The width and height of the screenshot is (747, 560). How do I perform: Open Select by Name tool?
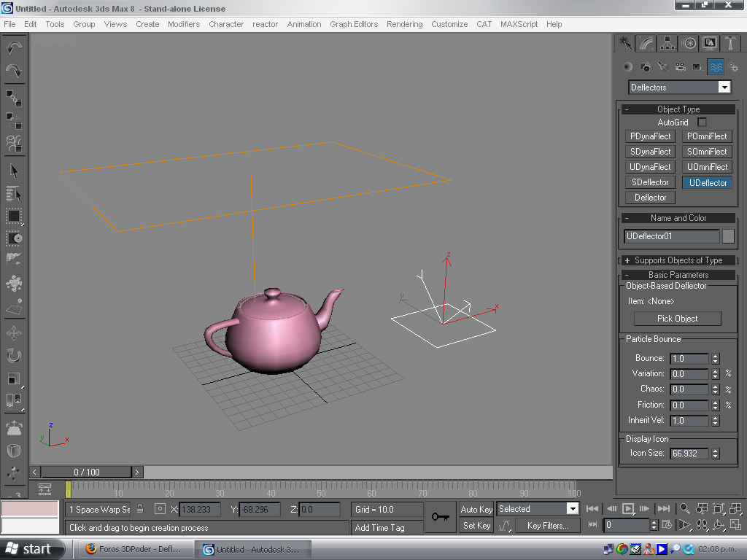pos(14,193)
